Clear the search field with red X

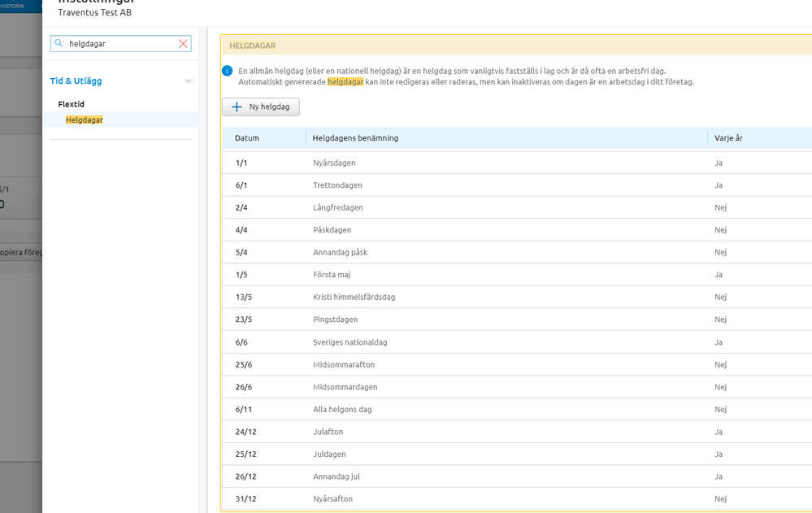coord(184,44)
